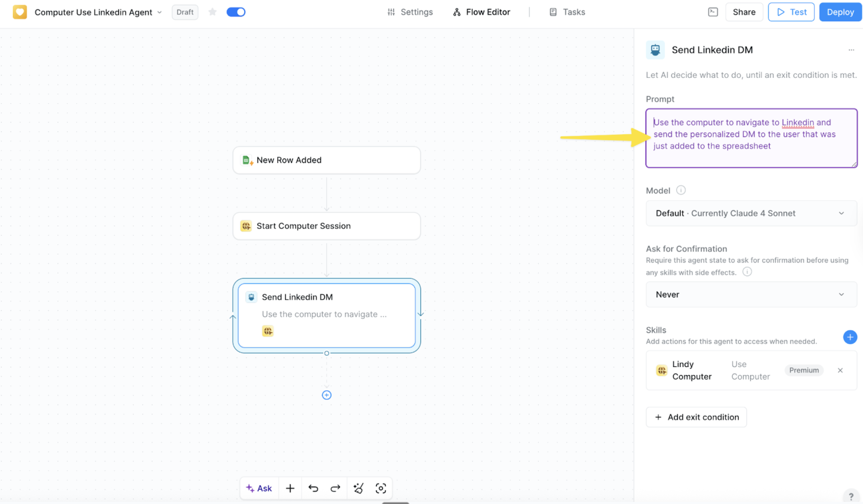The width and height of the screenshot is (863, 504).
Task: Click the tidy-up layout broom icon
Action: click(358, 488)
